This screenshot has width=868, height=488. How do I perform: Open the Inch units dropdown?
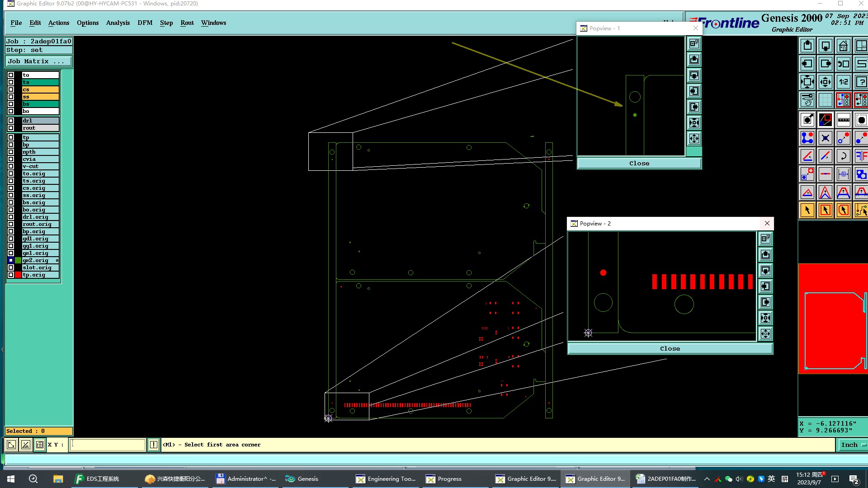(853, 445)
